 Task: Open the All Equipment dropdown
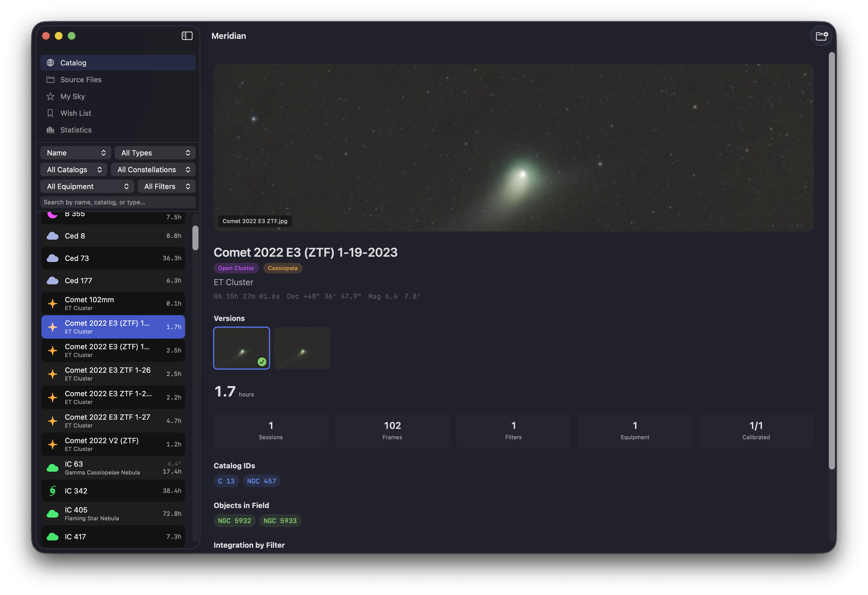coord(87,186)
